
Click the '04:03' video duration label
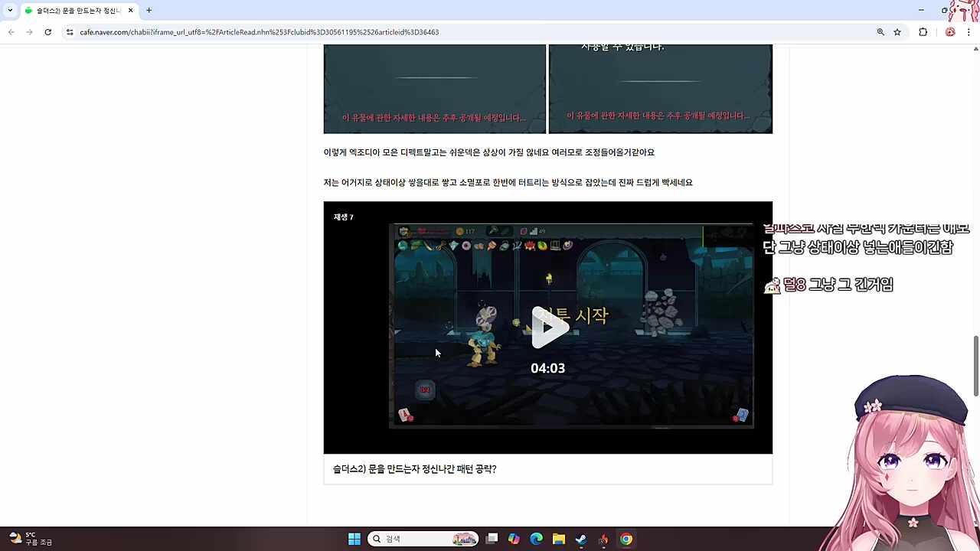point(548,368)
